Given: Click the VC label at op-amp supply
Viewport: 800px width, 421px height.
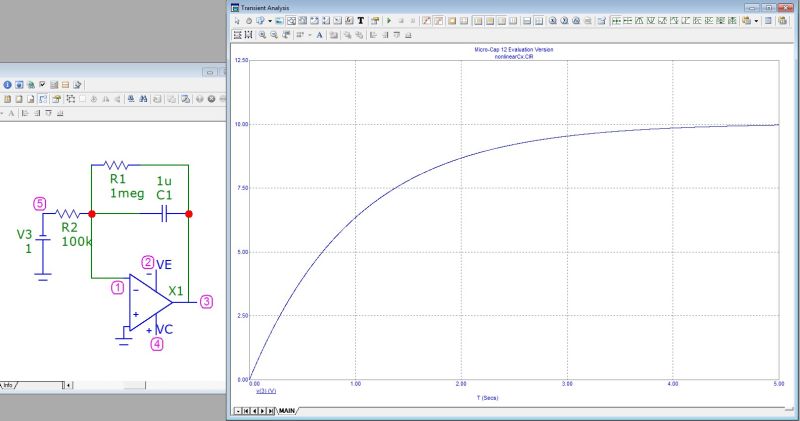Looking at the screenshot, I should (164, 329).
